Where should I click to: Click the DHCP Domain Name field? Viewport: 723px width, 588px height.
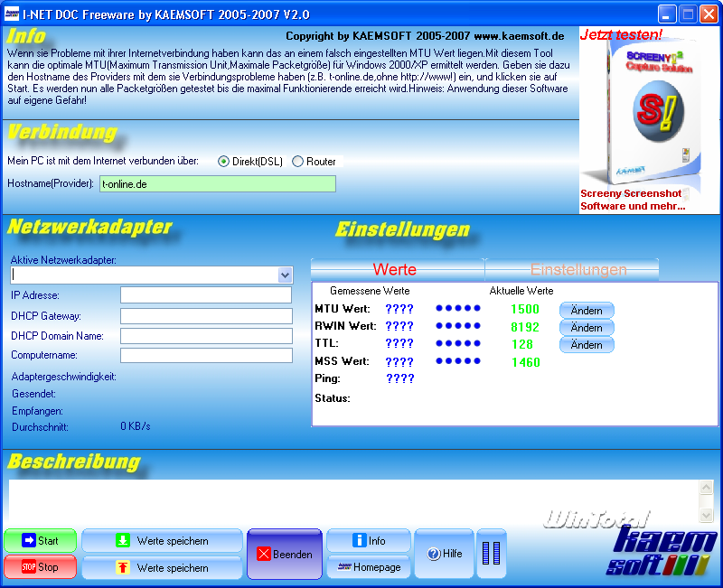pos(206,336)
